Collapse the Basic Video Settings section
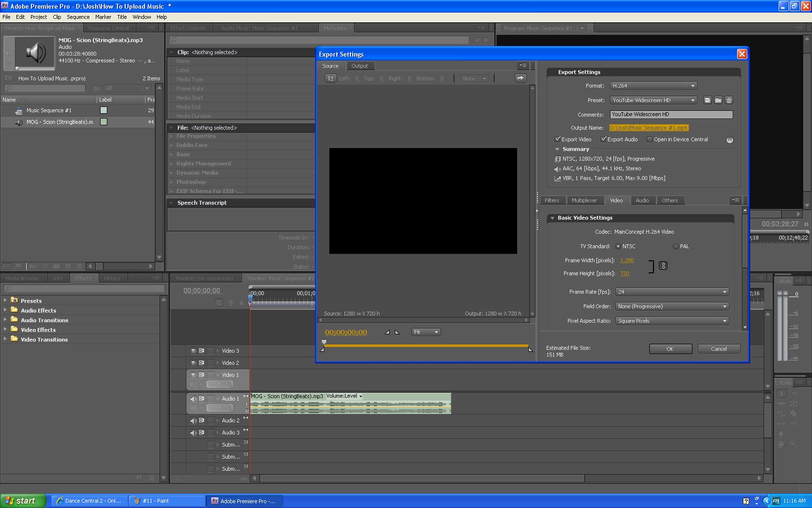The image size is (812, 508). (x=552, y=218)
